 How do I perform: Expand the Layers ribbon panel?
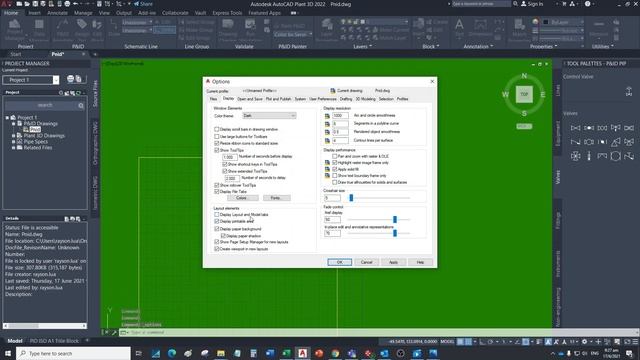(x=362, y=47)
